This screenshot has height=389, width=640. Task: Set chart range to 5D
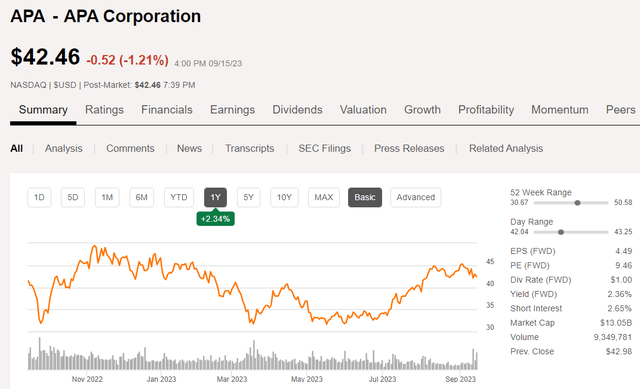pos(73,198)
